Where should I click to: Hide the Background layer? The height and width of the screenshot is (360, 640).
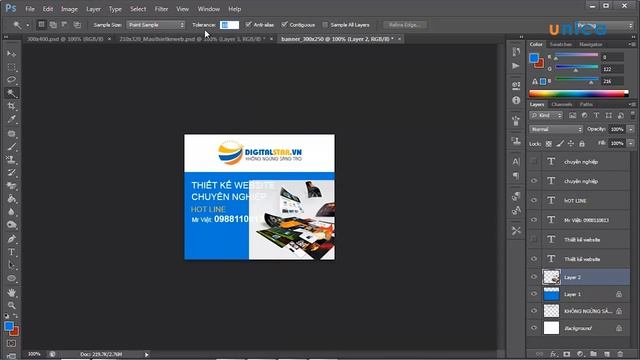pos(534,328)
